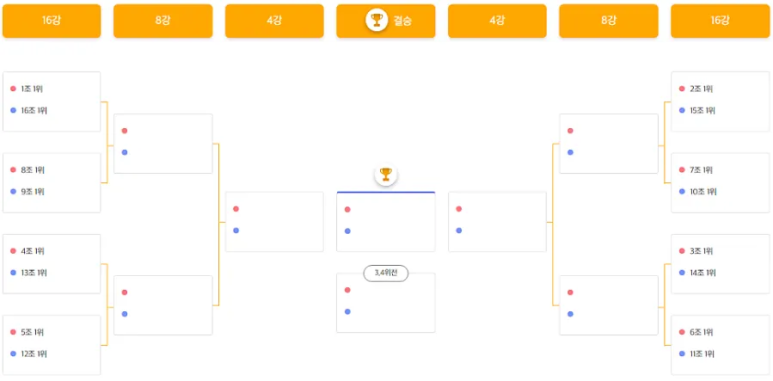Open the 결승 header button
773x381 pixels.
386,21
